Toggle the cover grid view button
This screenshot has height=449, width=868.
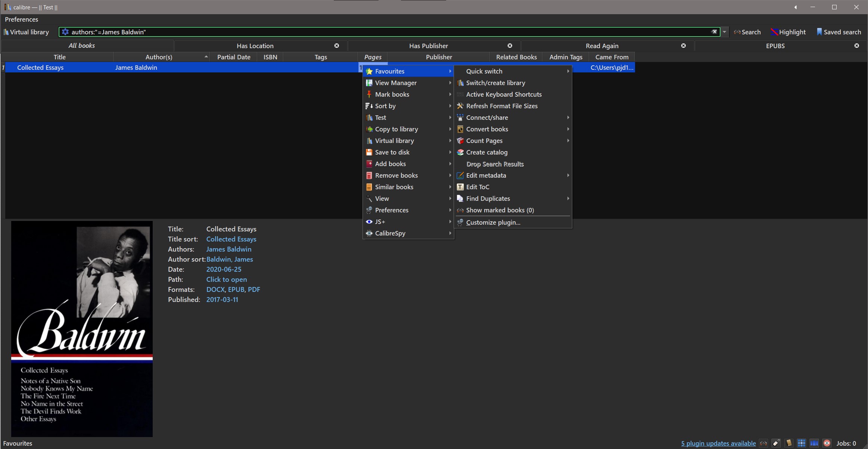click(x=802, y=443)
